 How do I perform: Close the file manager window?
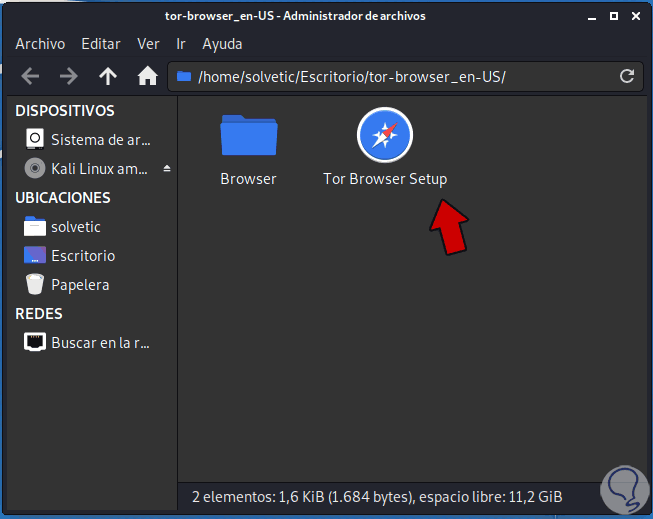point(636,16)
